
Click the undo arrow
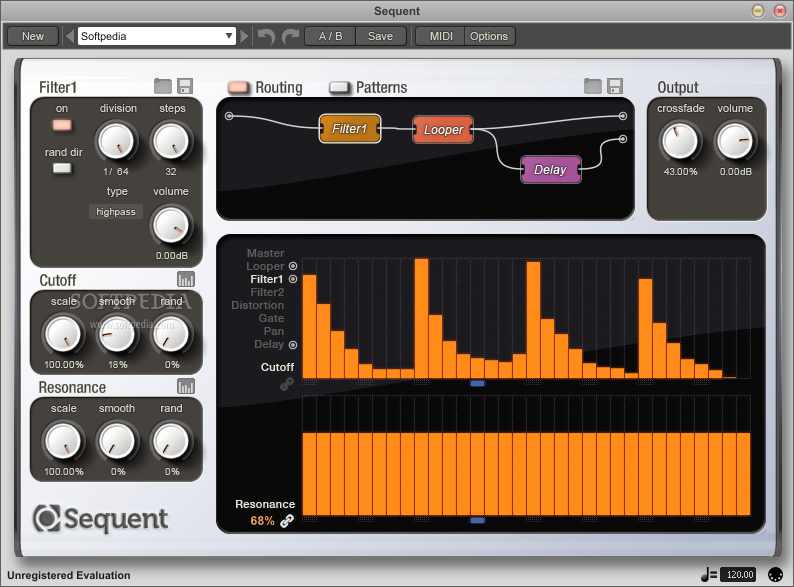(266, 36)
